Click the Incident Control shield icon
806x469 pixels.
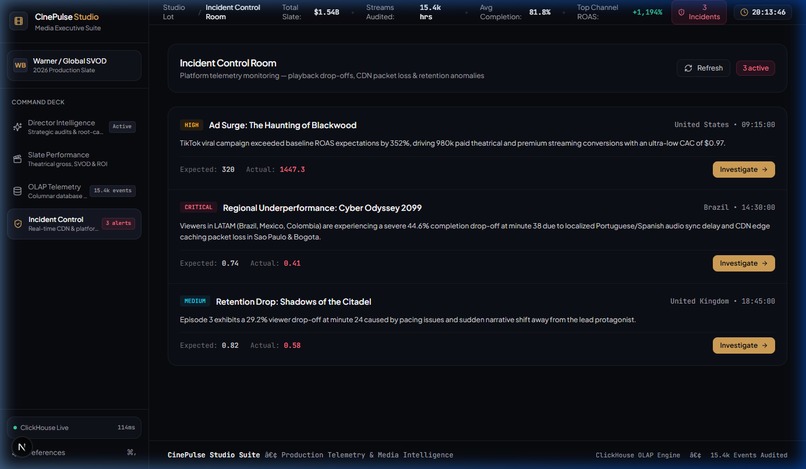click(x=18, y=224)
